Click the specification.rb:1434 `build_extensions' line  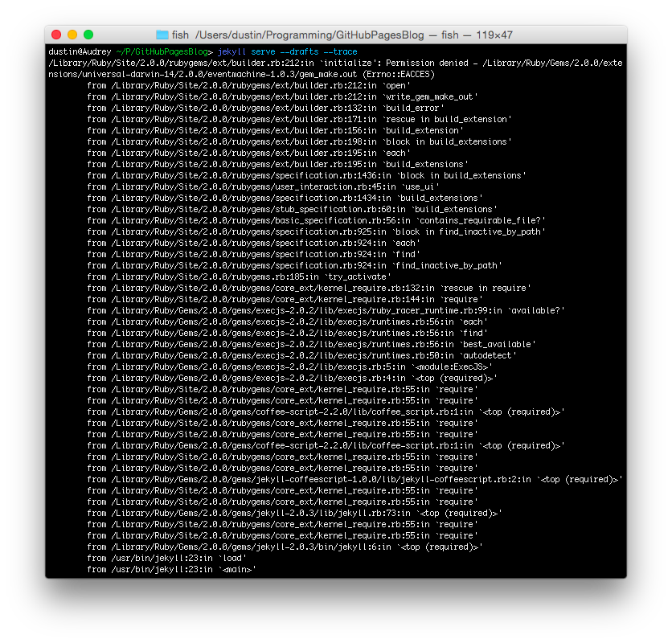click(285, 198)
